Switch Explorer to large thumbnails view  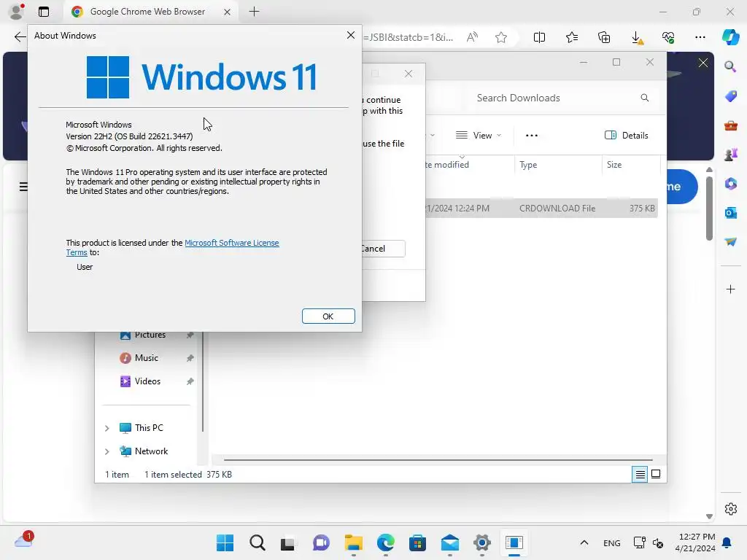pos(656,474)
